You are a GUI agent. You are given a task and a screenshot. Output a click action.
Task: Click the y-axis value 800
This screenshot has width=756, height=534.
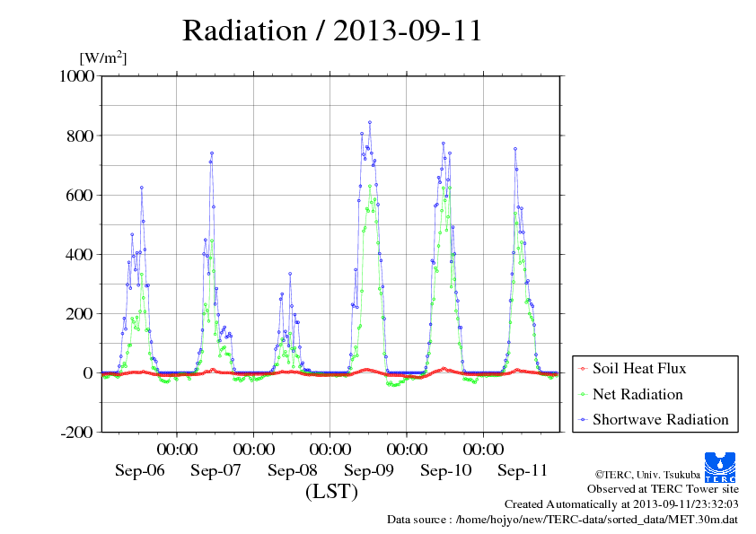[81, 136]
